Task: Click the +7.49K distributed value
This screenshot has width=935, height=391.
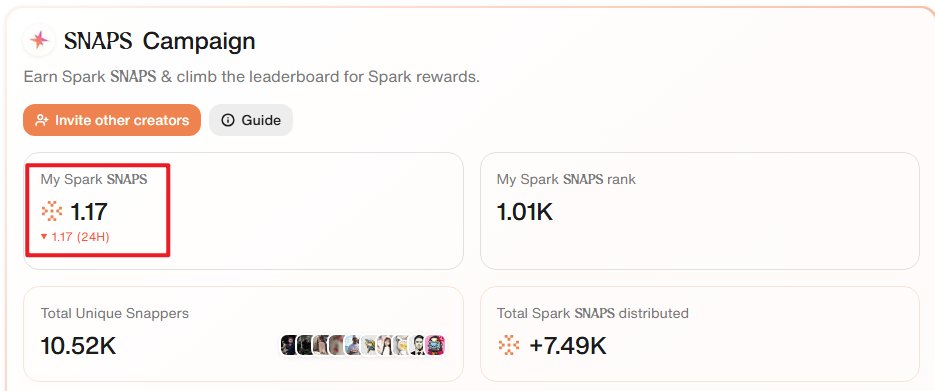Action: point(568,346)
